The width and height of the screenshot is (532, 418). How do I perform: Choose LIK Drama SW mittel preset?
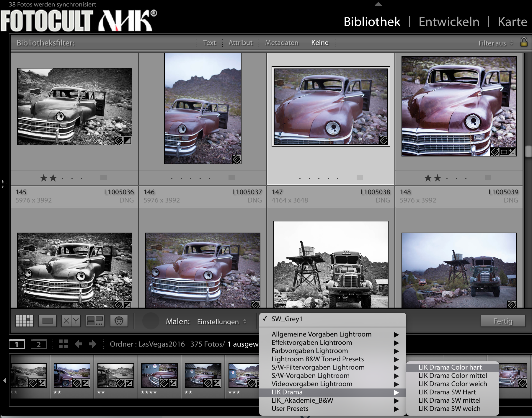pos(453,401)
